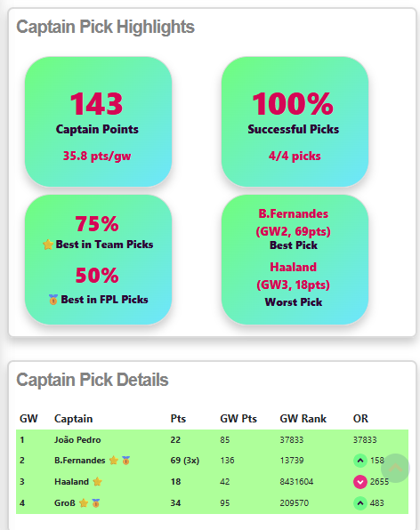The width and height of the screenshot is (420, 530).
Task: Select the GW Rank column header
Action: click(303, 419)
